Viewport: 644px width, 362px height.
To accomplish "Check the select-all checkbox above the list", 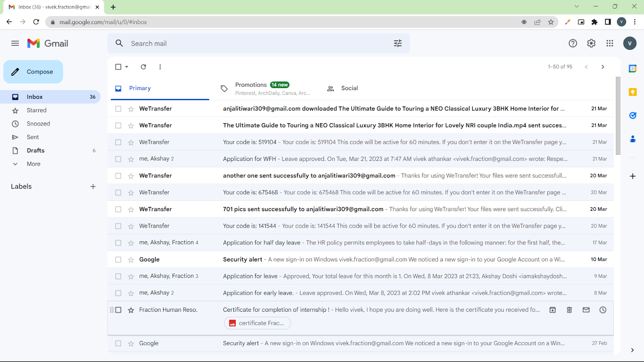I will (118, 67).
